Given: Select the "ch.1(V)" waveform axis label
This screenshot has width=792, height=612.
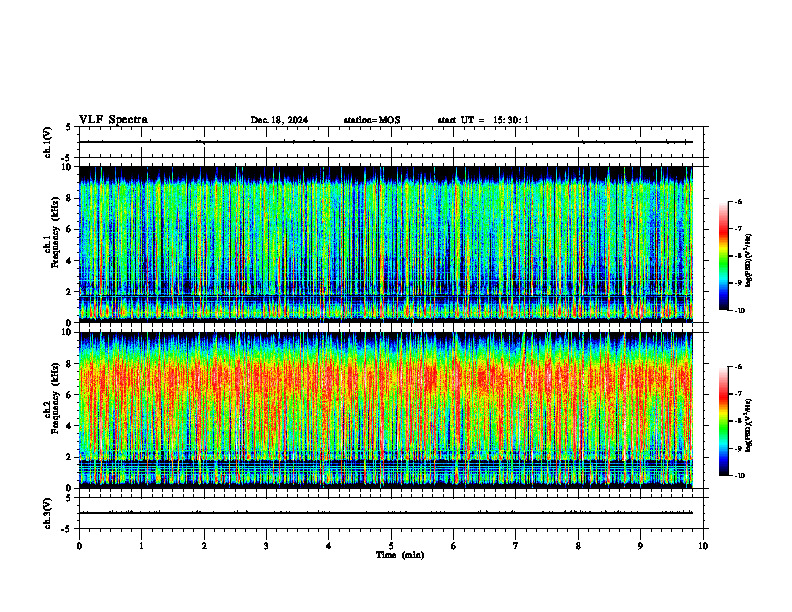Looking at the screenshot, I should point(47,142).
